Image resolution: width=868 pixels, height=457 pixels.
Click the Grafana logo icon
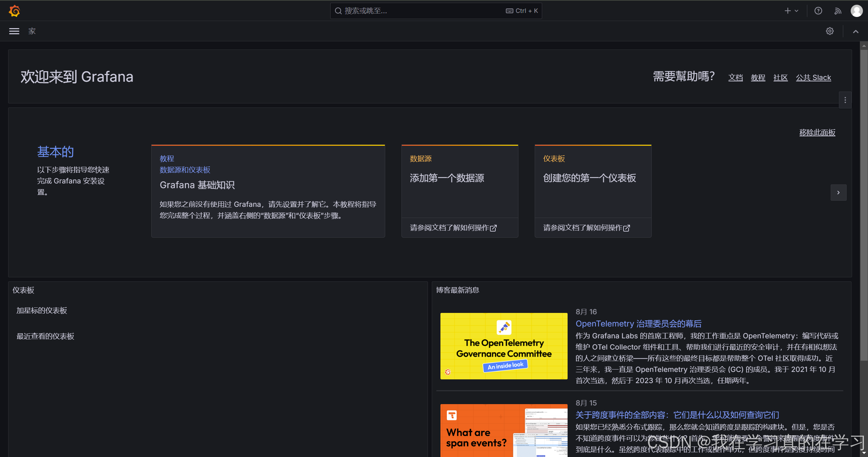coord(14,11)
